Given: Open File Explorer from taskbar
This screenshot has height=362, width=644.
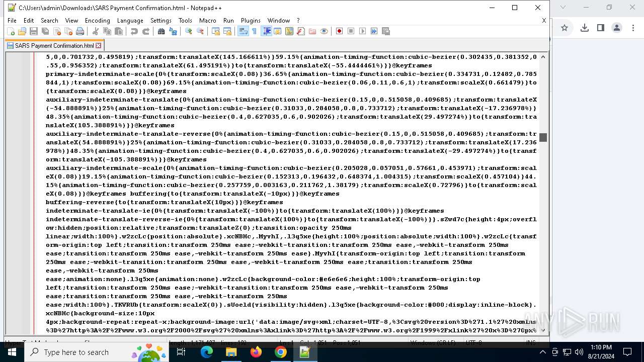Looking at the screenshot, I should 231,352.
